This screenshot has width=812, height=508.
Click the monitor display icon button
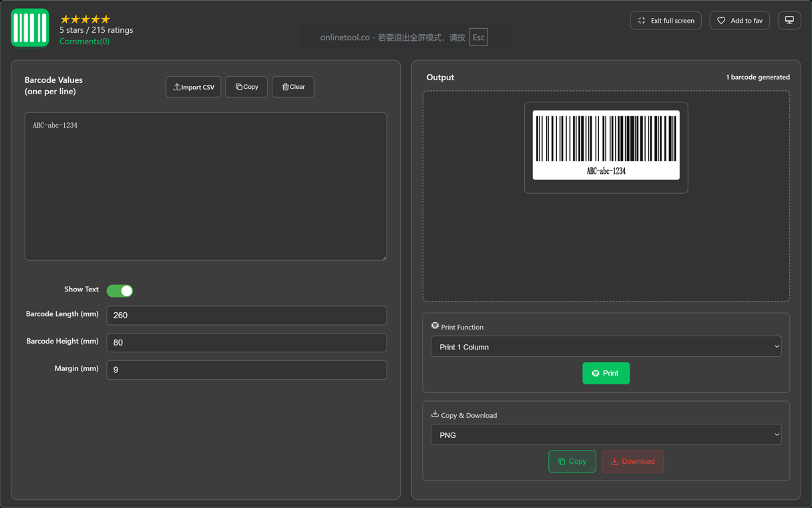coord(789,21)
